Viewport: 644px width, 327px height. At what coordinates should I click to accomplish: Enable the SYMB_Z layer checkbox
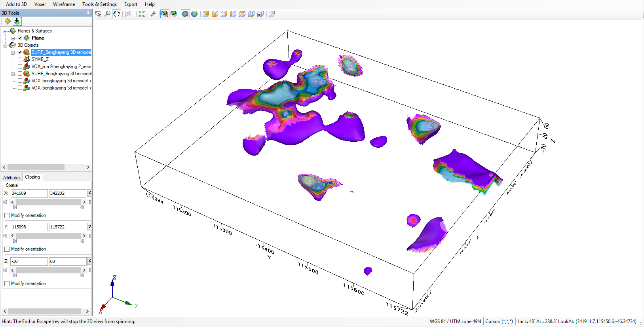pos(20,59)
